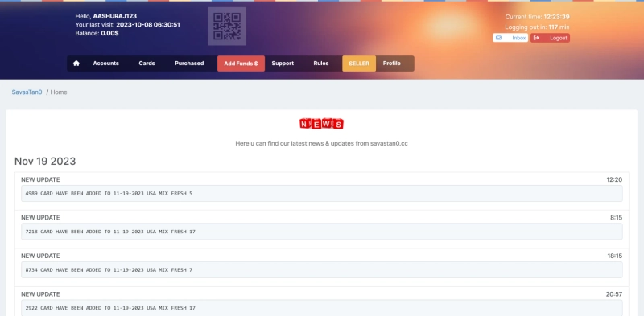
Task: Open the Rules menu item
Action: [x=320, y=64]
